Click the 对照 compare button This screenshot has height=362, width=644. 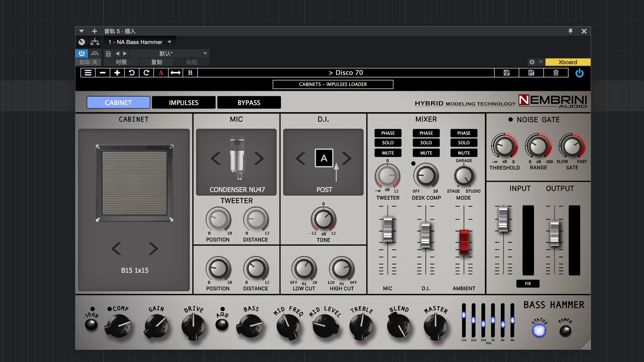(121, 62)
